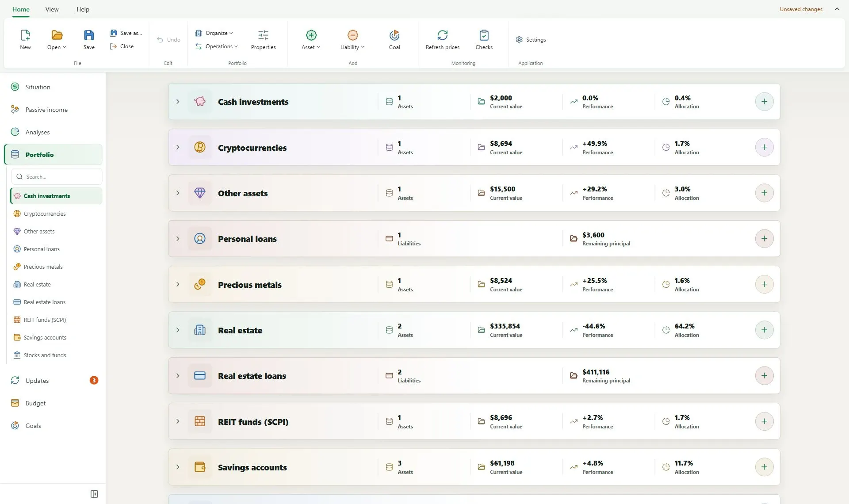The width and height of the screenshot is (849, 504).
Task: Open the Asset dropdown
Action: [x=311, y=39]
